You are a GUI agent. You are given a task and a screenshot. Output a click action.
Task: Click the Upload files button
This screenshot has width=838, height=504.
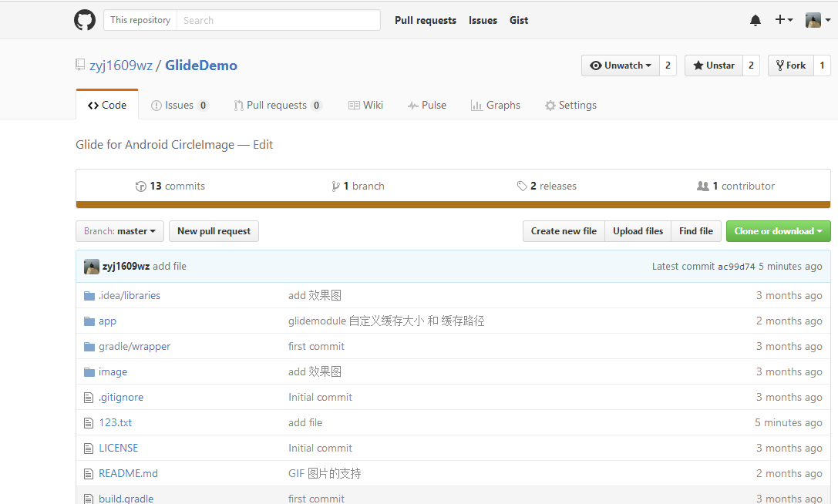tap(638, 231)
